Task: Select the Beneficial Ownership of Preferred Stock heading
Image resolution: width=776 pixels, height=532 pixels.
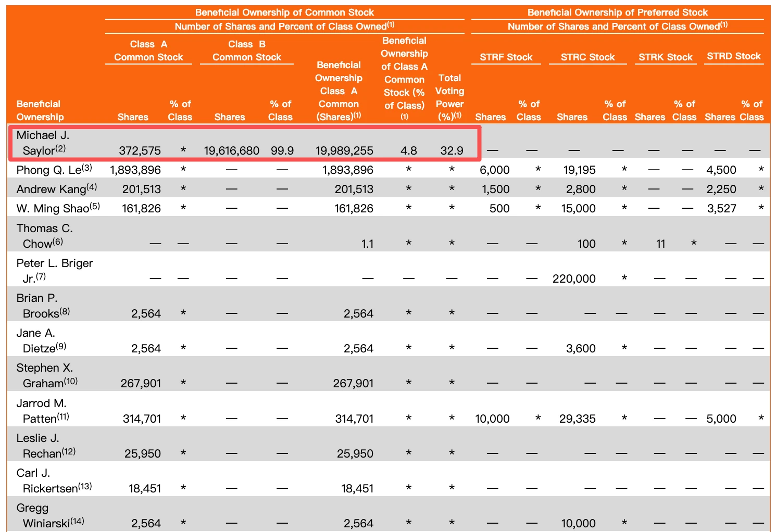Action: (618, 12)
